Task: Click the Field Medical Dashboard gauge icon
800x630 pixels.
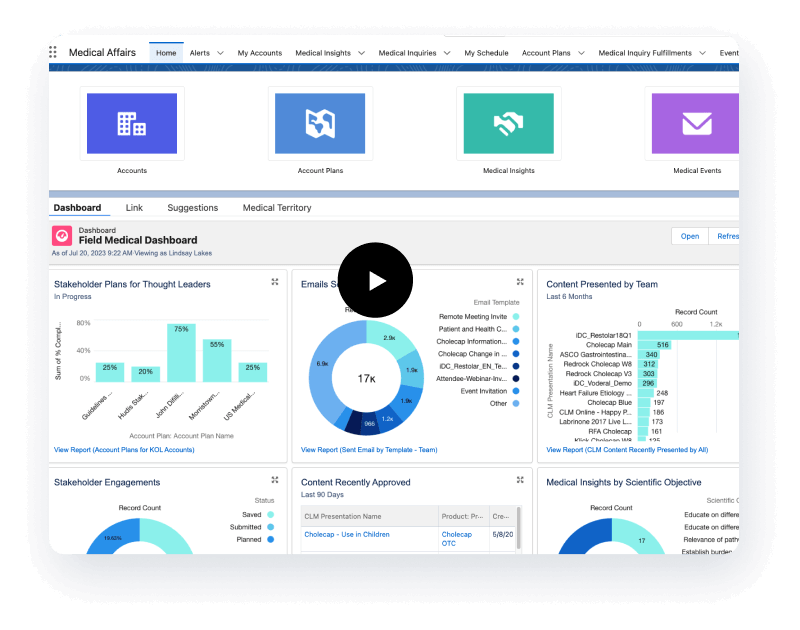Action: click(x=62, y=236)
